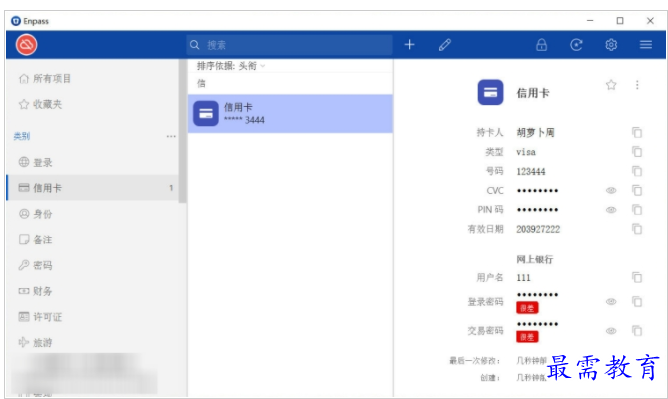Open the item's three-dot options menu
Screen dimensions: 668x399
click(x=637, y=85)
